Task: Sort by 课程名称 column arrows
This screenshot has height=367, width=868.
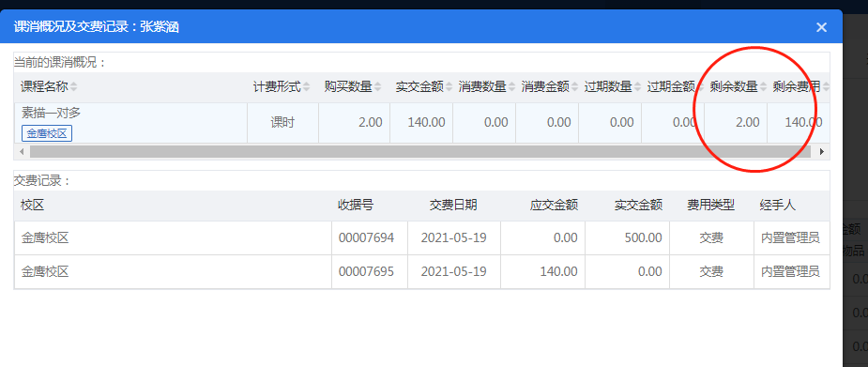Action: [73, 87]
